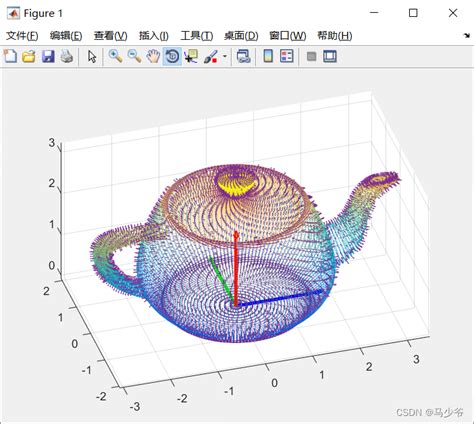
Task: Activate the Zoom In magnifier tool
Action: click(115, 56)
